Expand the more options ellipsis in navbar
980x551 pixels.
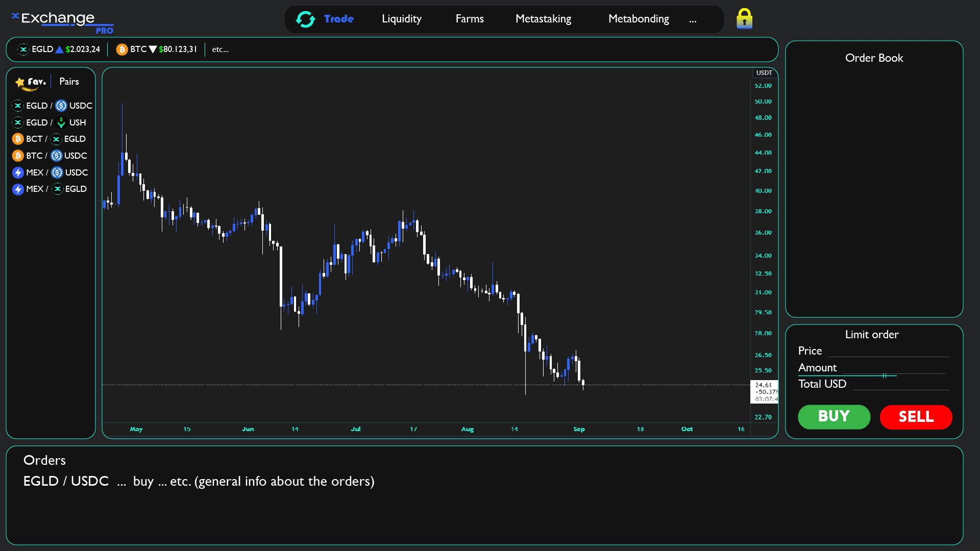click(x=692, y=20)
